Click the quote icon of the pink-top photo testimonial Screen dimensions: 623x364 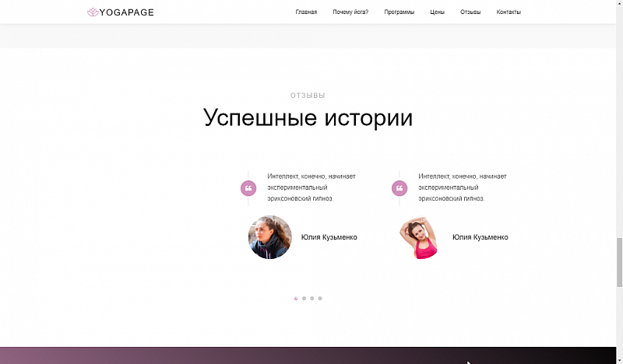[x=399, y=188]
